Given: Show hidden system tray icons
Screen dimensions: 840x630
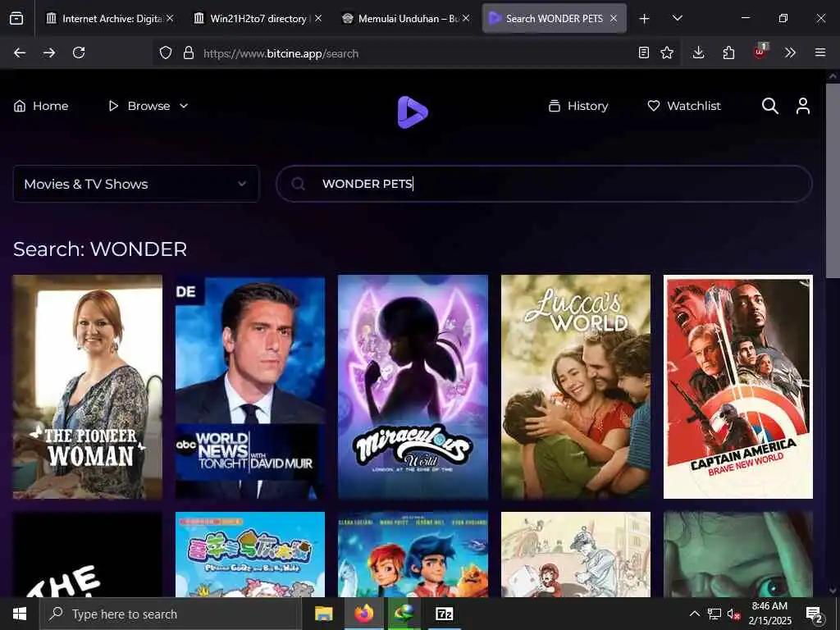Looking at the screenshot, I should [694, 614].
